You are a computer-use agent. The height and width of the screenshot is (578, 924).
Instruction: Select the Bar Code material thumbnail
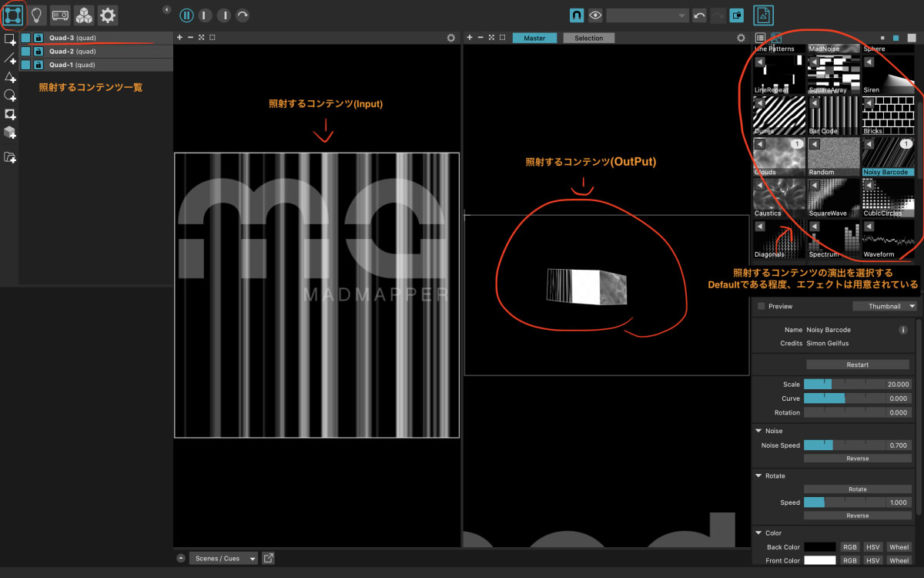click(834, 116)
